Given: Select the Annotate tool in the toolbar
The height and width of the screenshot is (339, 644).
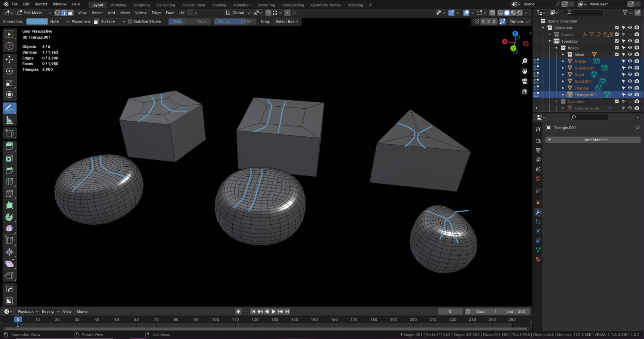Looking at the screenshot, I should pos(10,108).
